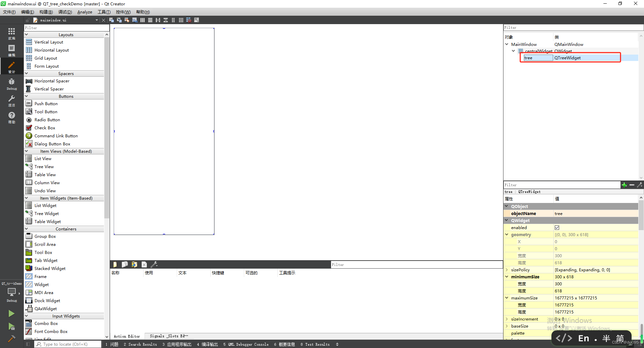
Task: Remove dynamic property with the minus icon
Action: tap(632, 185)
